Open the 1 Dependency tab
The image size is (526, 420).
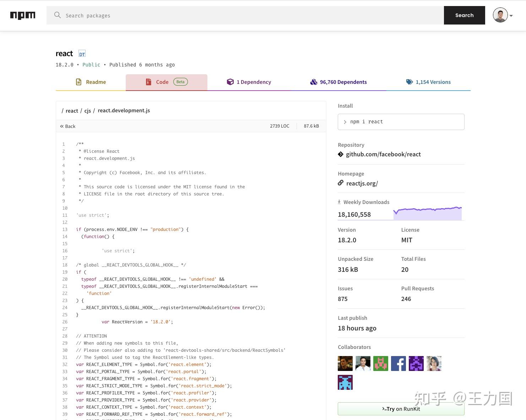pyautogui.click(x=249, y=82)
